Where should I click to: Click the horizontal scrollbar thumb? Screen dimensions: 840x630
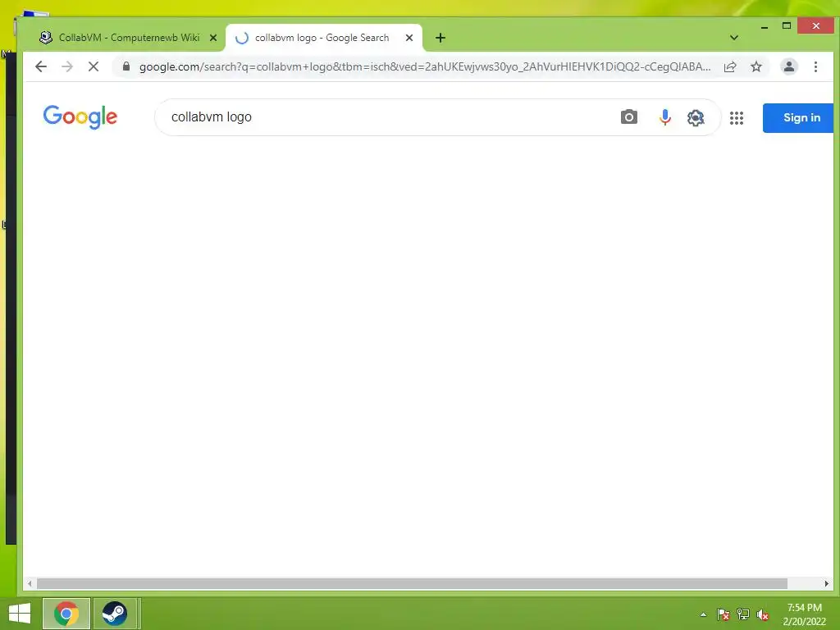coord(412,583)
